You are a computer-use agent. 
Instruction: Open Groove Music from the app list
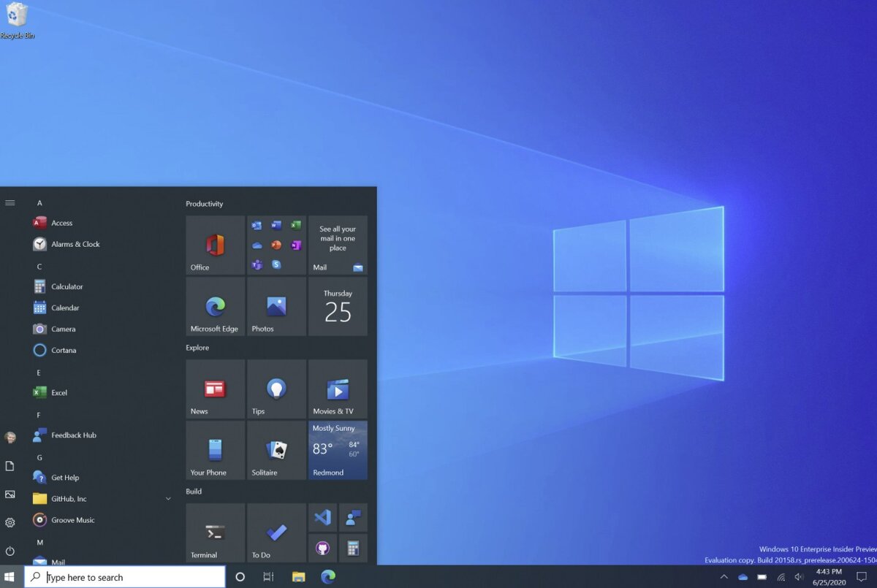(x=103, y=519)
